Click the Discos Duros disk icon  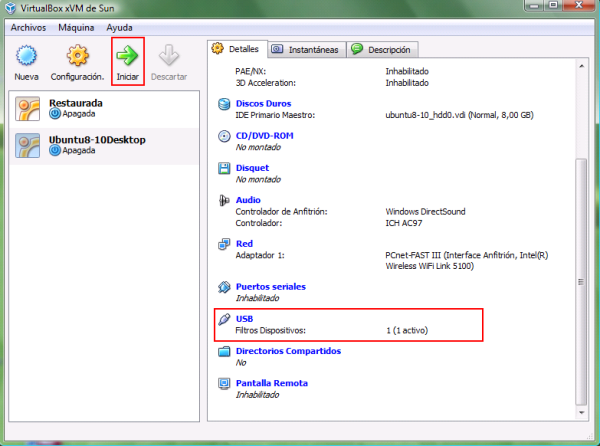point(224,103)
